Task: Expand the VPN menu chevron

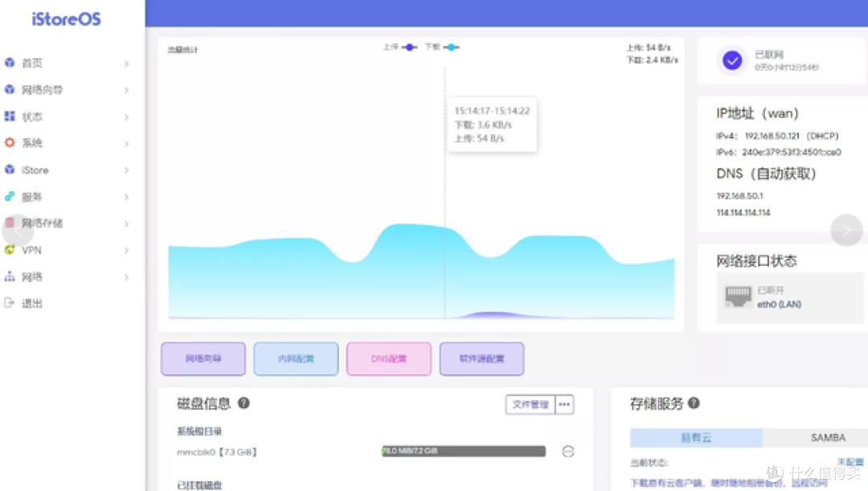Action: [126, 250]
